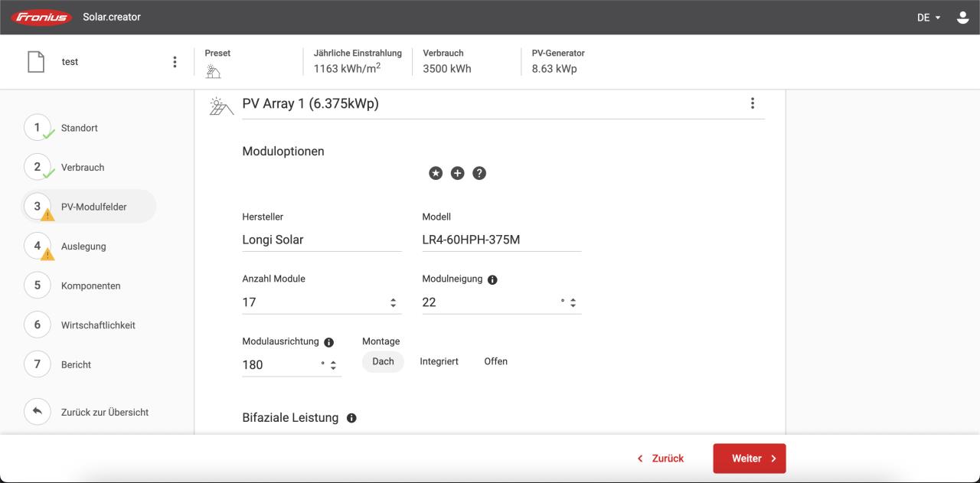Click the Modulausrichtung info icon

click(x=329, y=343)
